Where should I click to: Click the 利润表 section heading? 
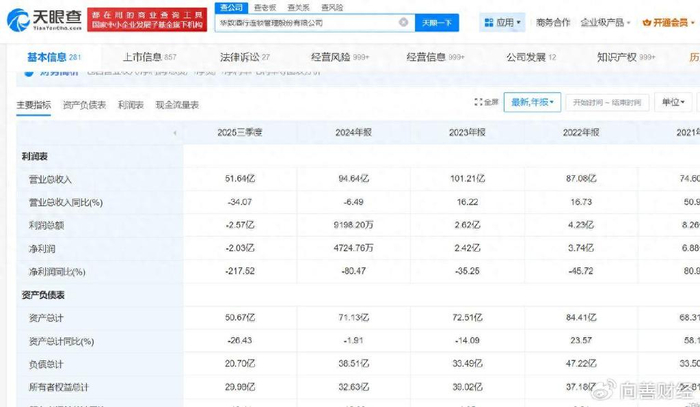pyautogui.click(x=35, y=156)
